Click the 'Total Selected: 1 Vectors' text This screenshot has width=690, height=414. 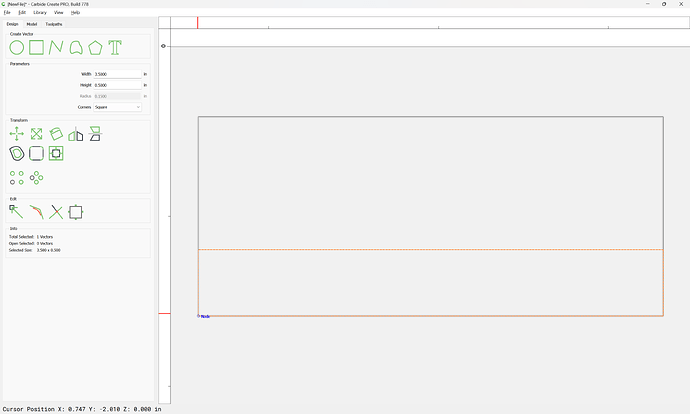click(x=31, y=237)
